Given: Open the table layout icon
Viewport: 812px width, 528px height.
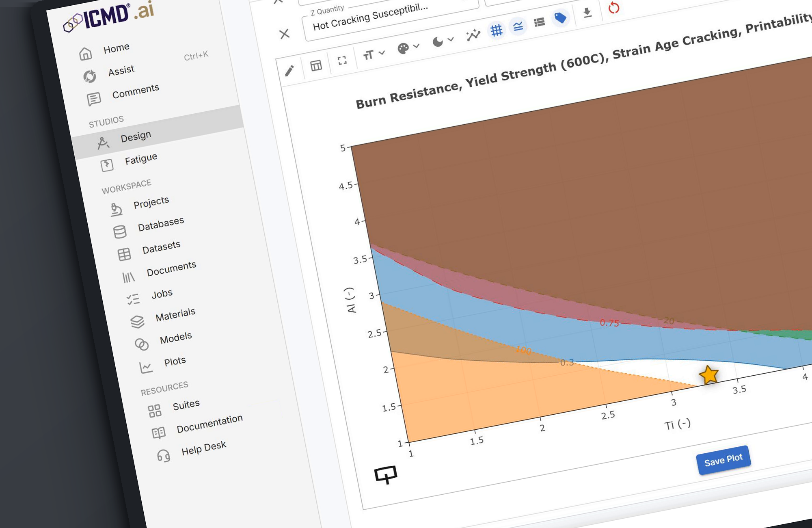Looking at the screenshot, I should coord(316,65).
